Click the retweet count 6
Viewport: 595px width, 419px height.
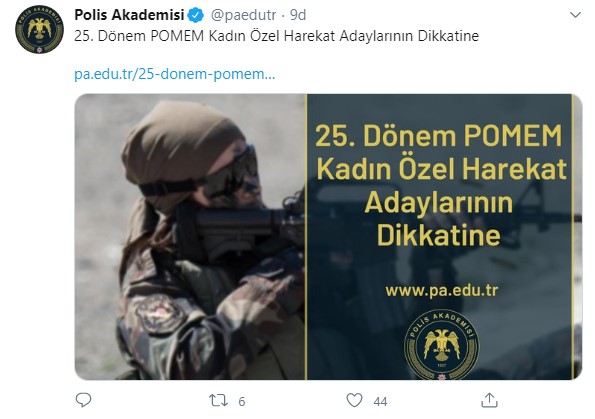click(242, 401)
